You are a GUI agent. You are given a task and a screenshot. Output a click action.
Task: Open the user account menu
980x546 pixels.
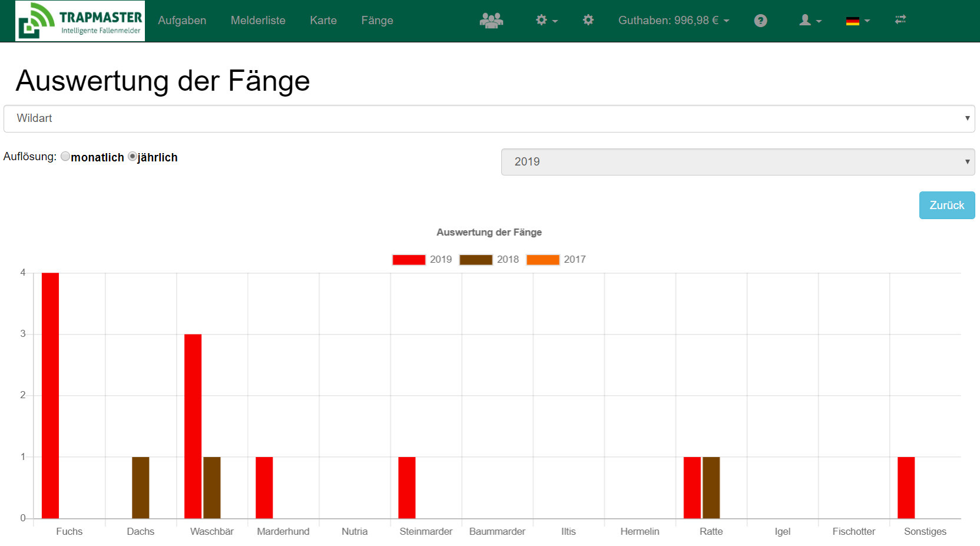click(x=810, y=21)
